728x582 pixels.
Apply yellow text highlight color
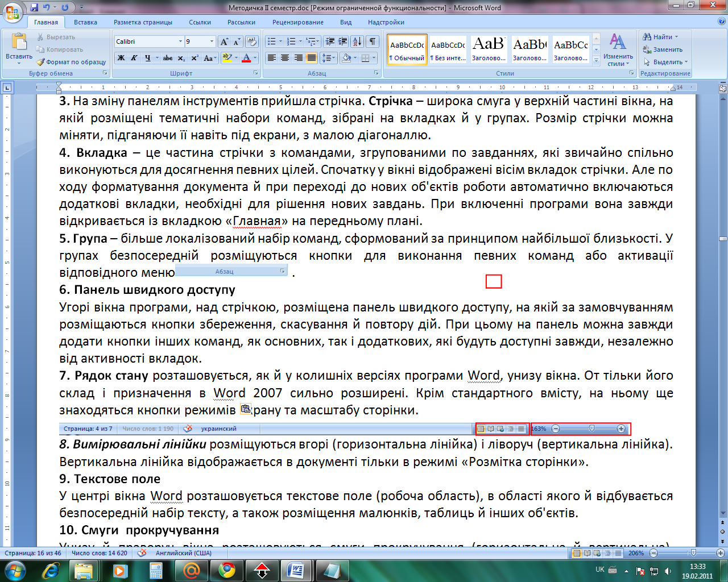click(x=226, y=58)
